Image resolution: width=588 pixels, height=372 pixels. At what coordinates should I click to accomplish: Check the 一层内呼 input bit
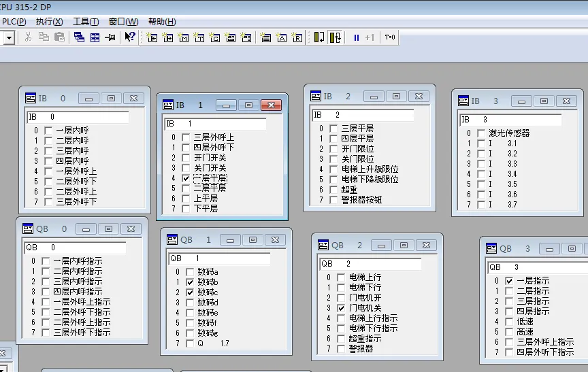click(x=48, y=131)
